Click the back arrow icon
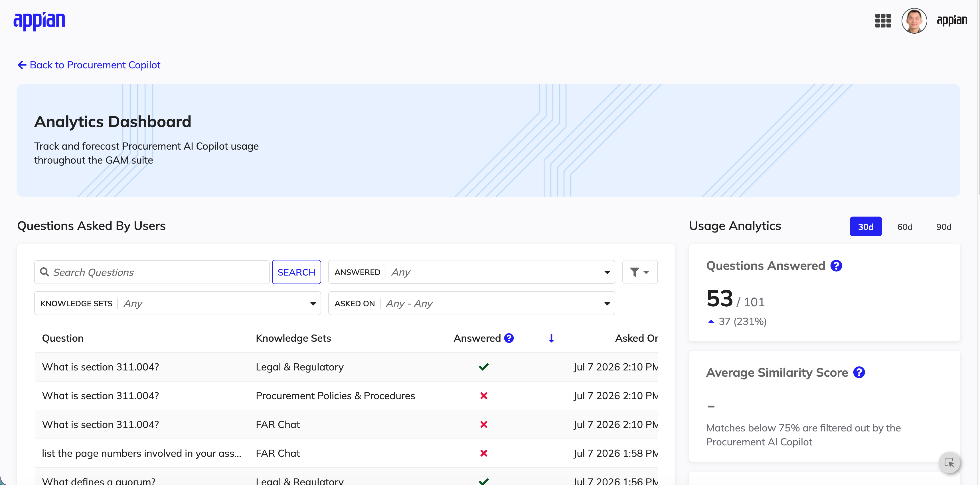Viewport: 980px width, 485px height. tap(22, 65)
